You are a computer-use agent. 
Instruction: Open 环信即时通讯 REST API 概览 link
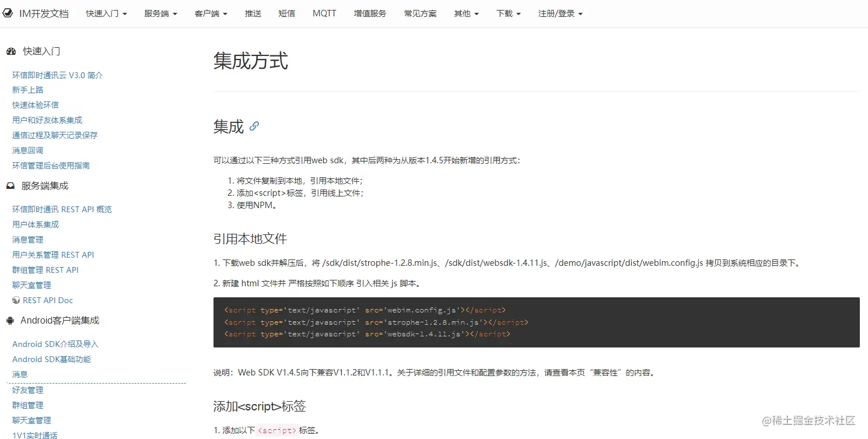click(x=62, y=209)
